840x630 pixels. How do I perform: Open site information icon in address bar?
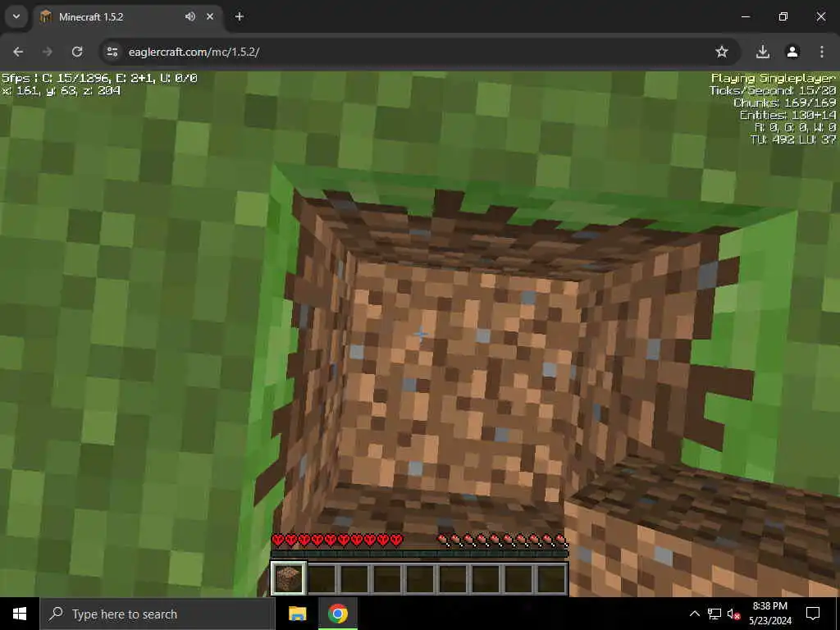pos(112,52)
